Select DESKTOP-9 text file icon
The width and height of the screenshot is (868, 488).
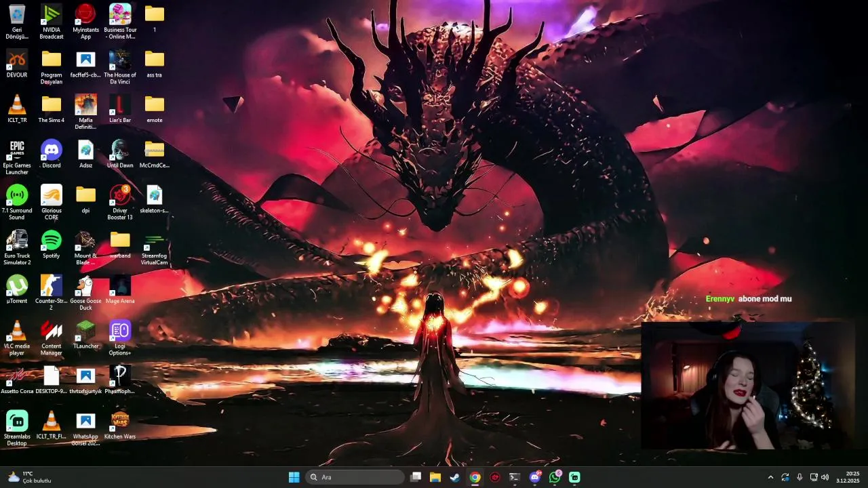click(x=52, y=380)
